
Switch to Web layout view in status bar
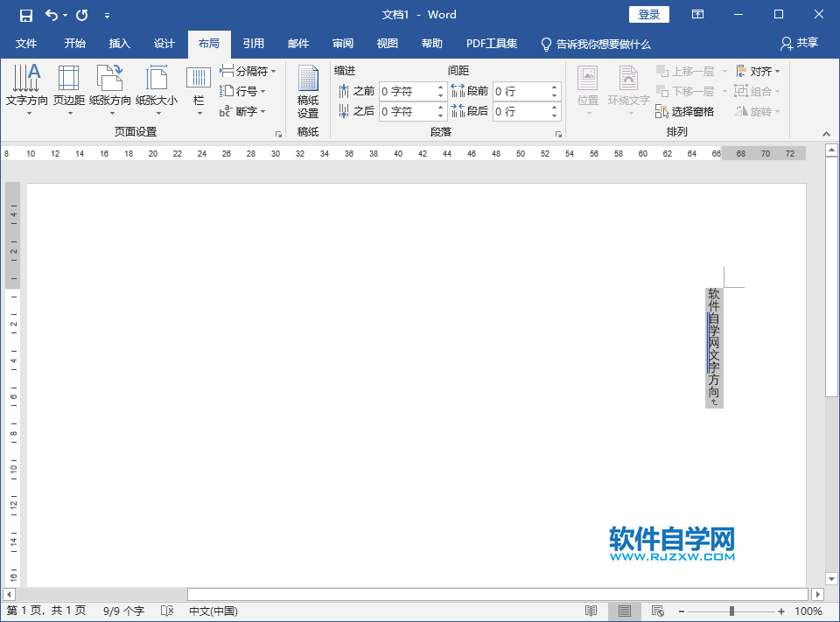click(656, 611)
